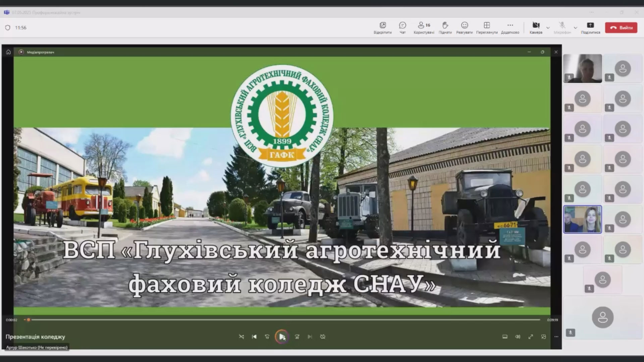Close the media player window
The height and width of the screenshot is (362, 644).
click(556, 52)
